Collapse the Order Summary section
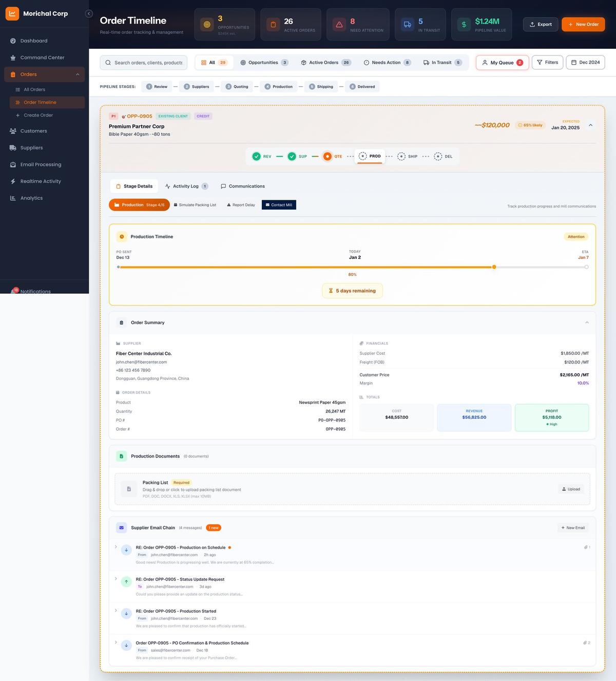This screenshot has height=681, width=616. point(587,323)
